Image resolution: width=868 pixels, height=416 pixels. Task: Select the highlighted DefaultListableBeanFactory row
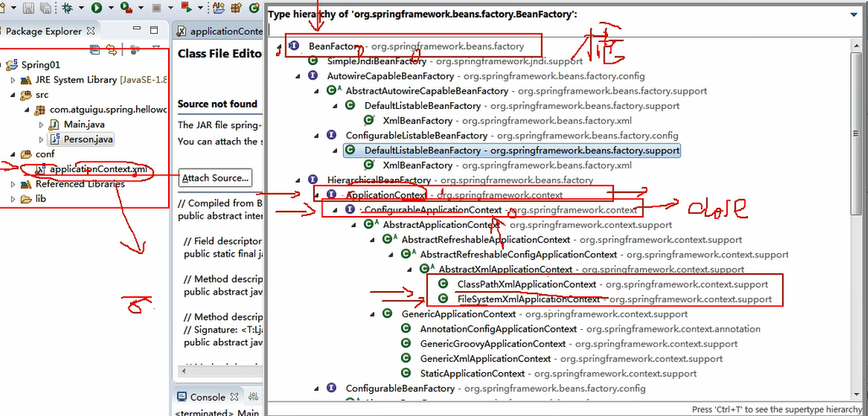(512, 150)
